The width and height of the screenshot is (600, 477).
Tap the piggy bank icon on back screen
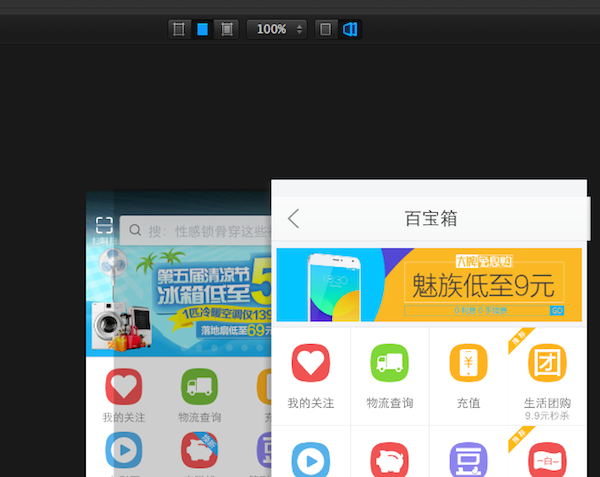(199, 450)
